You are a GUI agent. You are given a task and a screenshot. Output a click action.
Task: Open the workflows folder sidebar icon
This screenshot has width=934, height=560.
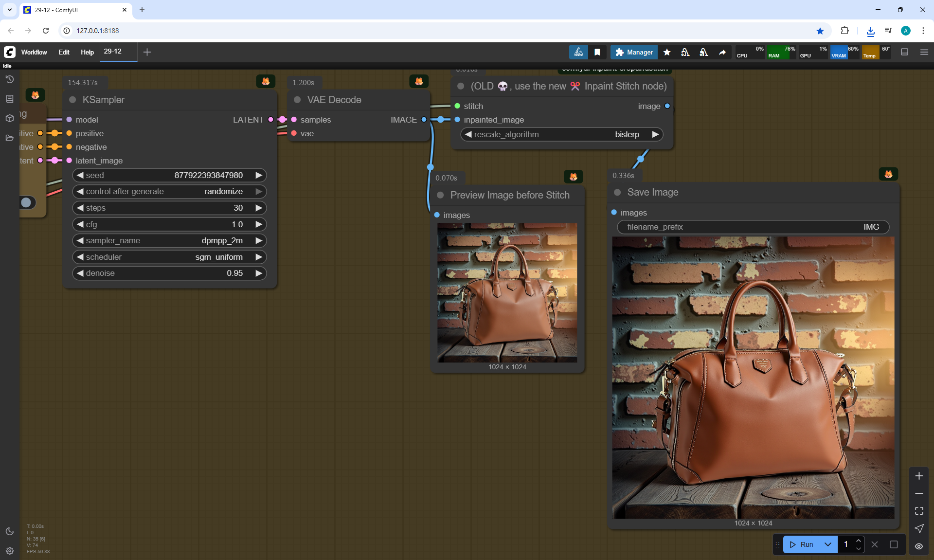click(9, 138)
